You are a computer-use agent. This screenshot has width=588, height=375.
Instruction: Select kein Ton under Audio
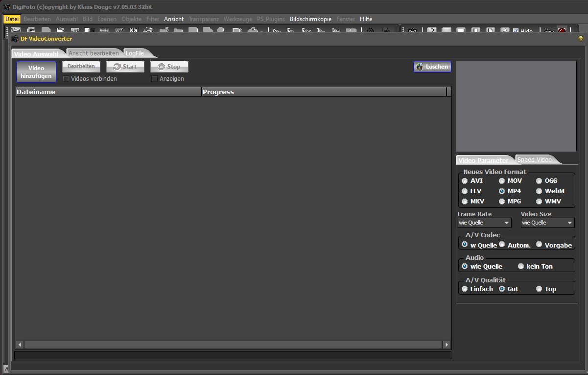pyautogui.click(x=521, y=267)
